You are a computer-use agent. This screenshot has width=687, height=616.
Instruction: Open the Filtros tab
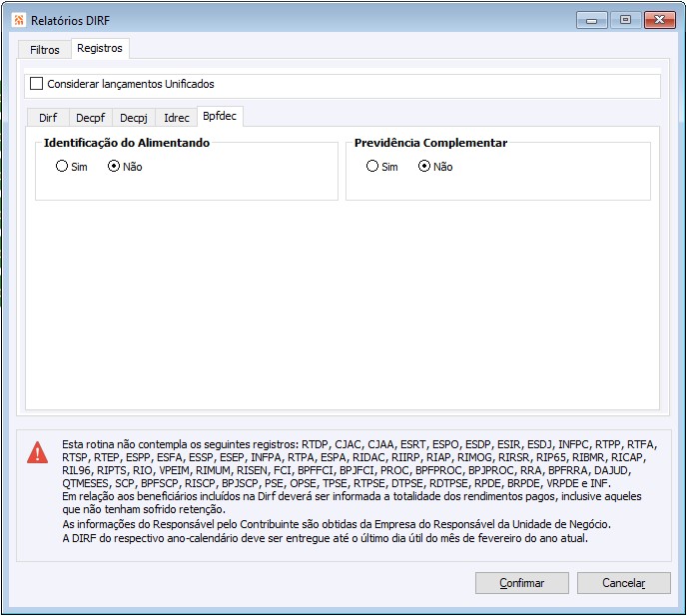(44, 50)
